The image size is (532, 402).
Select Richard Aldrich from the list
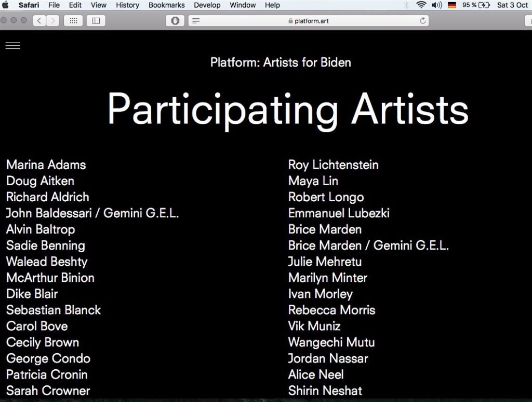click(x=47, y=197)
